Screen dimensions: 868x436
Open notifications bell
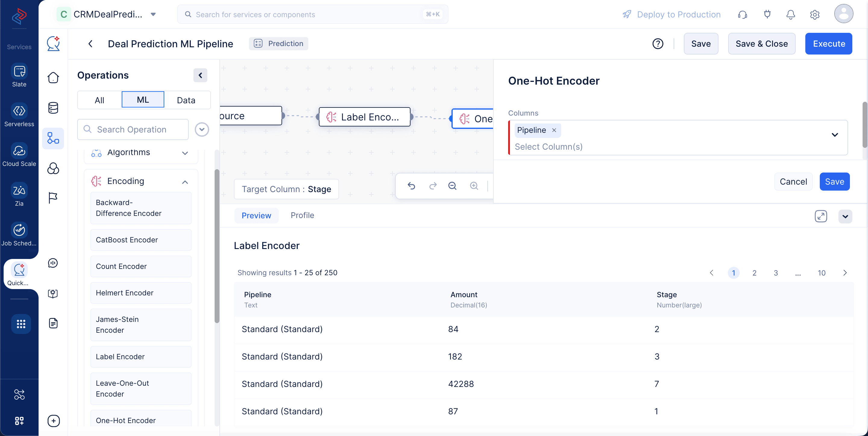click(x=791, y=14)
